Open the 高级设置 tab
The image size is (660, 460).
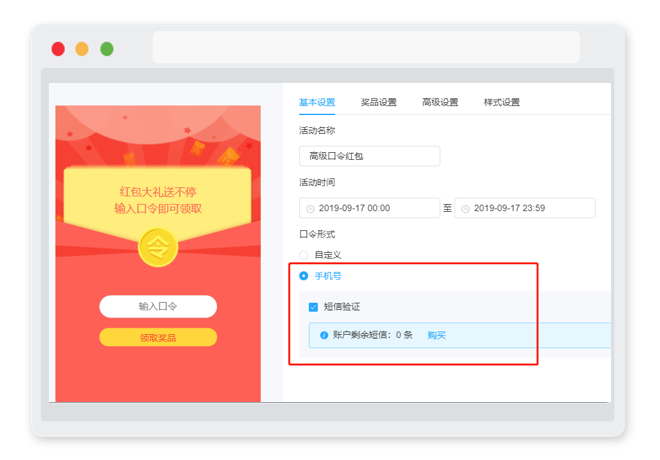pyautogui.click(x=440, y=102)
